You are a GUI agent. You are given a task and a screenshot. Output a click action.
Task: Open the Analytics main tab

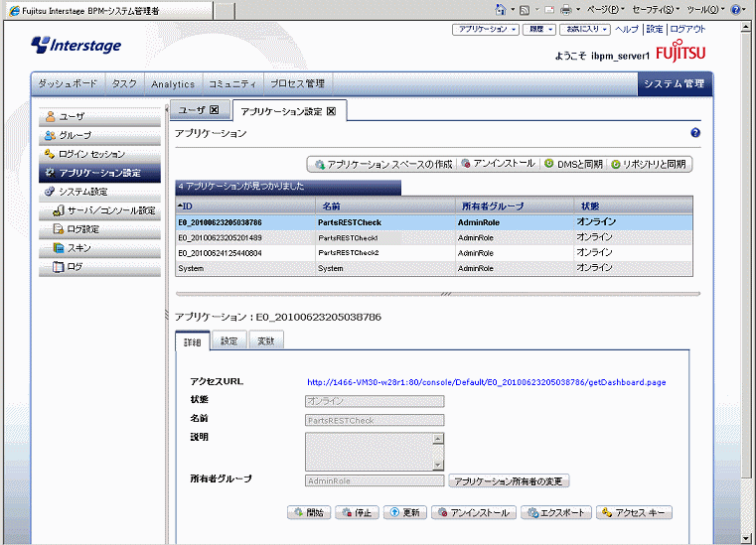point(173,83)
